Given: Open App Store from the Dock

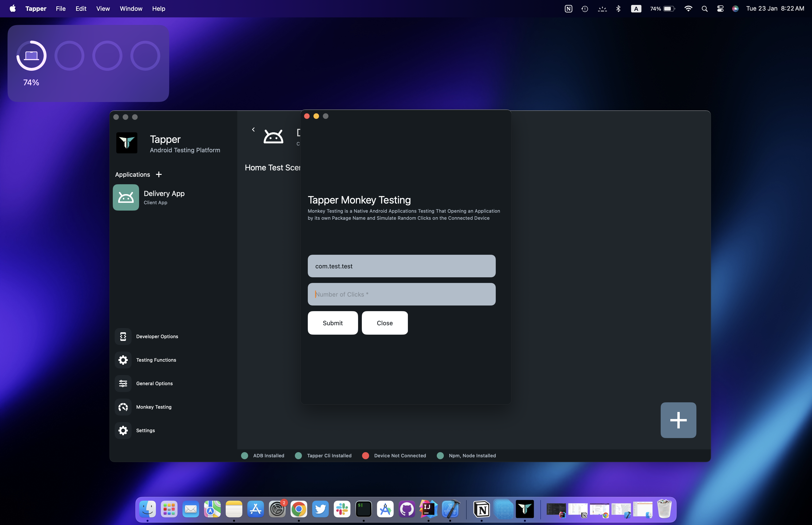Looking at the screenshot, I should [256, 509].
